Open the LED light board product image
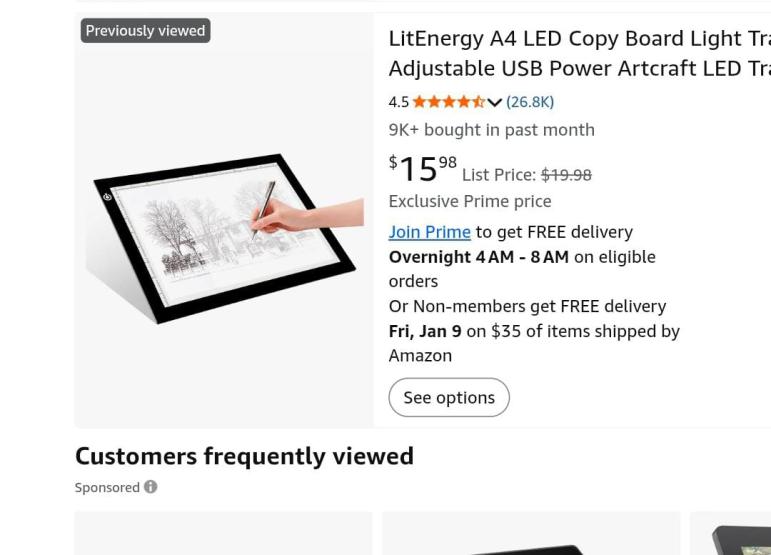This screenshot has height=555, width=771. tap(224, 235)
